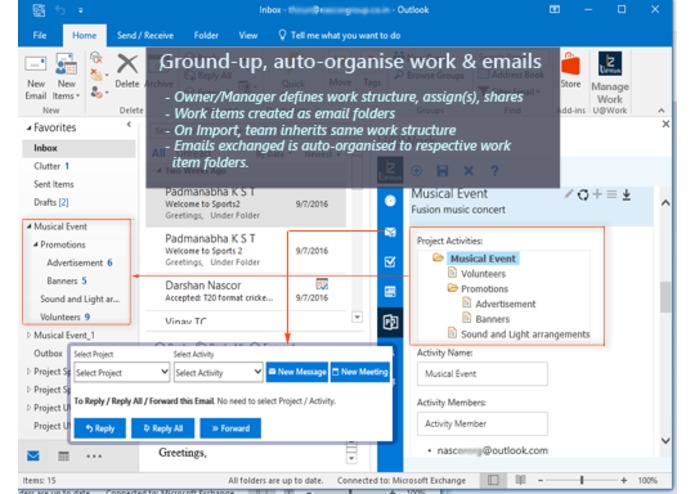Click the New Message button
The height and width of the screenshot is (494, 695).
coord(297,372)
